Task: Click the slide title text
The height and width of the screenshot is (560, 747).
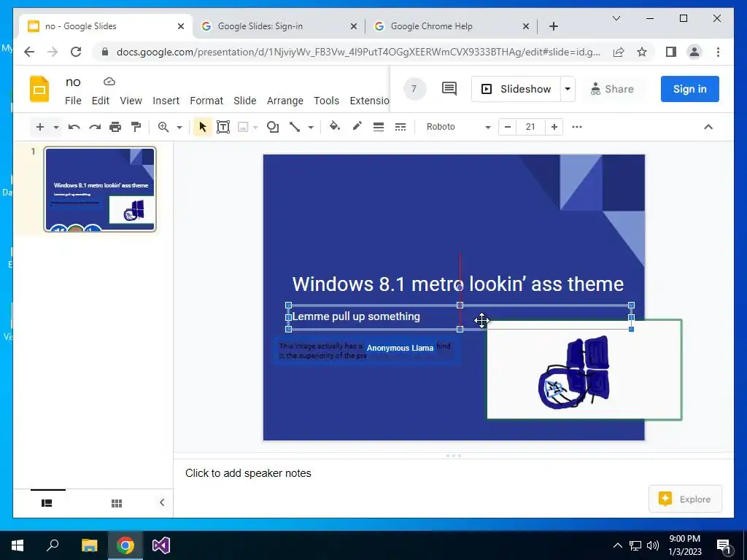Action: click(458, 284)
